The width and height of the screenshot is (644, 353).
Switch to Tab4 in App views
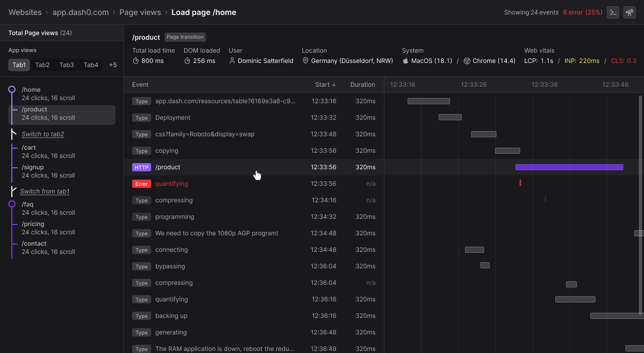click(x=91, y=65)
